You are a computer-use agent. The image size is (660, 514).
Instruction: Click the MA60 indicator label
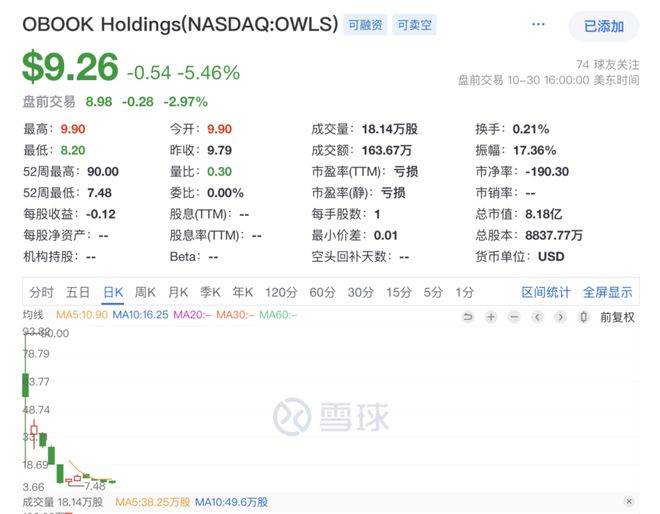(278, 315)
